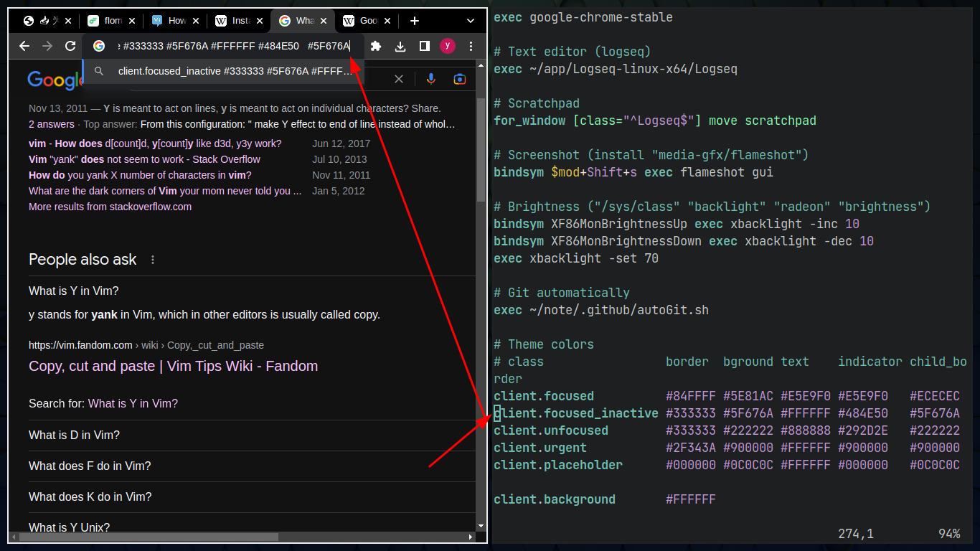Open the Chrome profile avatar 'y'
This screenshot has height=551, width=980.
(448, 46)
